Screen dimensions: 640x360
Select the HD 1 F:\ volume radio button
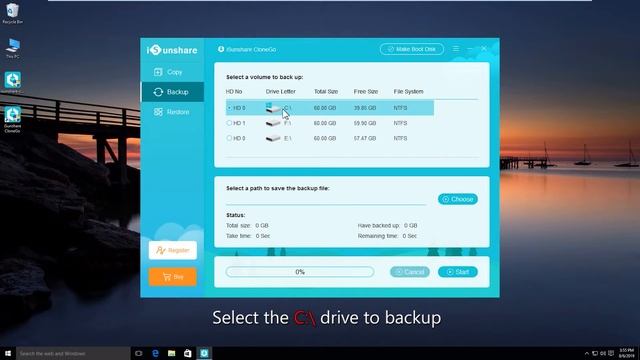[x=229, y=123]
